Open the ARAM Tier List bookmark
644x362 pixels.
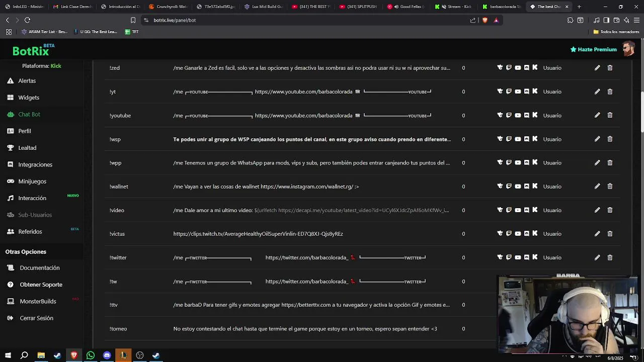45,32
